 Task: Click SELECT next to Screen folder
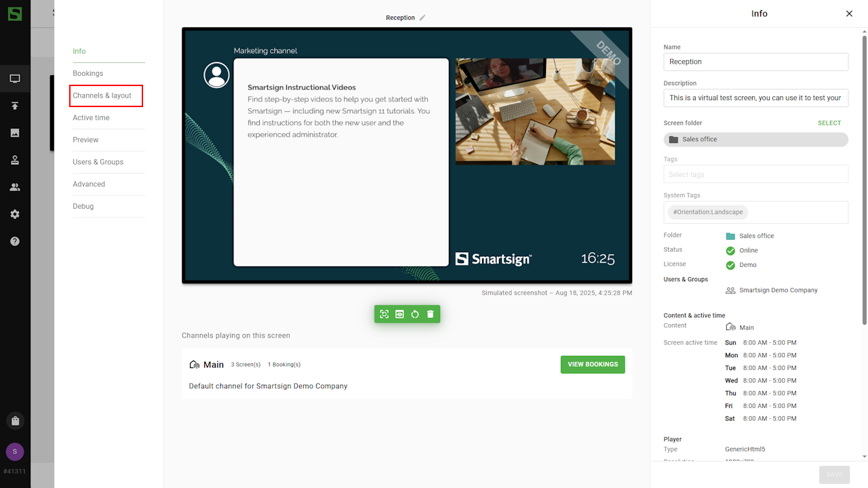829,123
